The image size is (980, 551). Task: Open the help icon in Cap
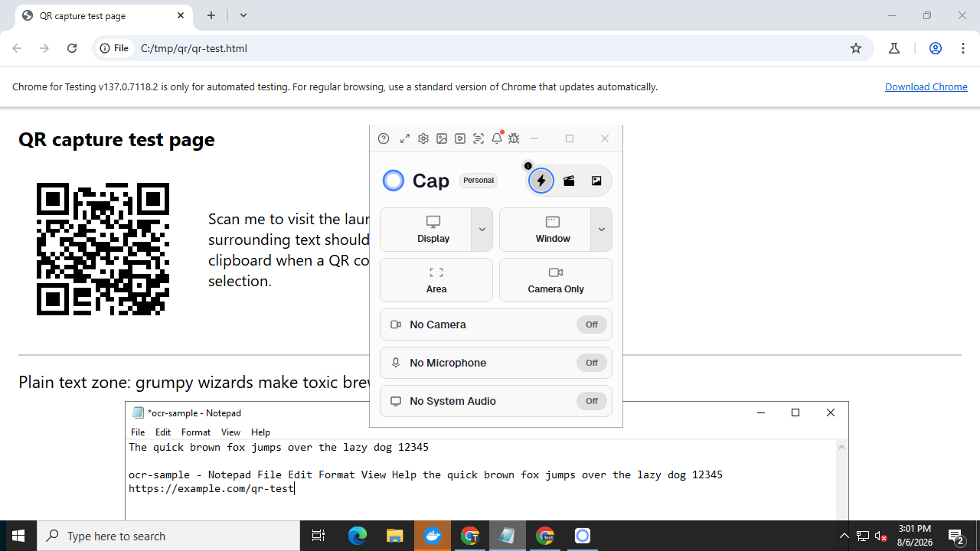pos(384,139)
